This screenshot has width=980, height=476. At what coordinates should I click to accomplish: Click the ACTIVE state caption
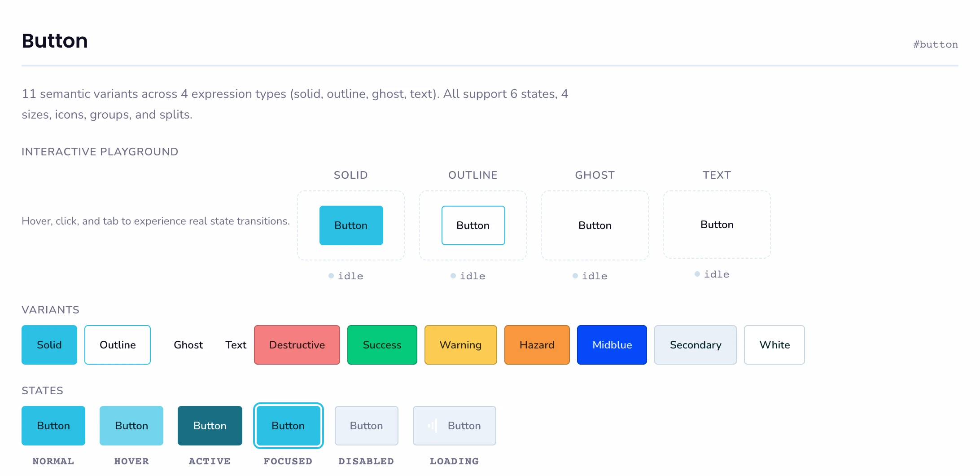(x=210, y=461)
